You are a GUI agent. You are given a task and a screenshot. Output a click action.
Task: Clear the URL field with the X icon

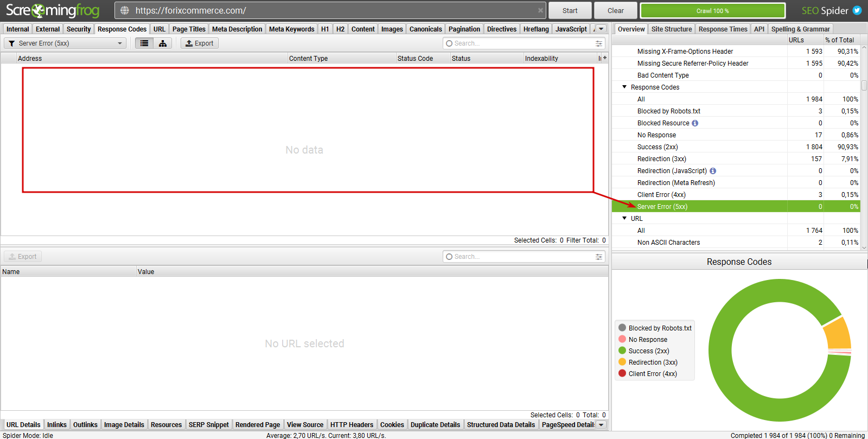540,10
